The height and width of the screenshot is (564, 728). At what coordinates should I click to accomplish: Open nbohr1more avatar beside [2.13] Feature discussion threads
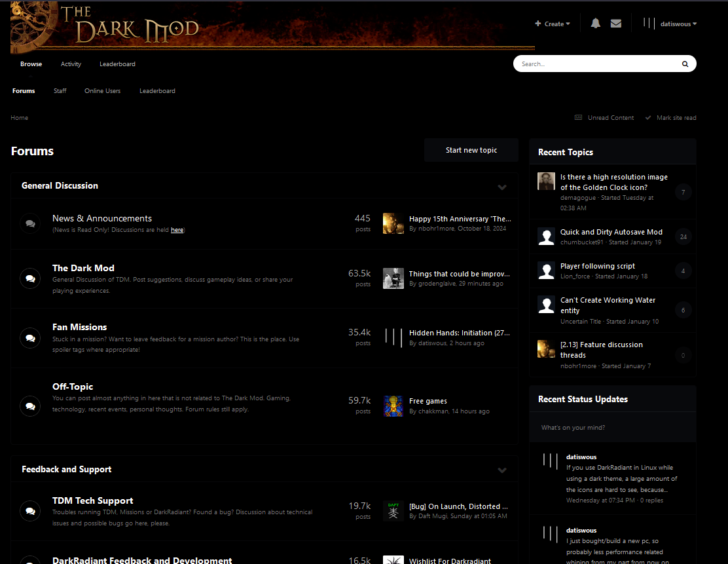[546, 349]
